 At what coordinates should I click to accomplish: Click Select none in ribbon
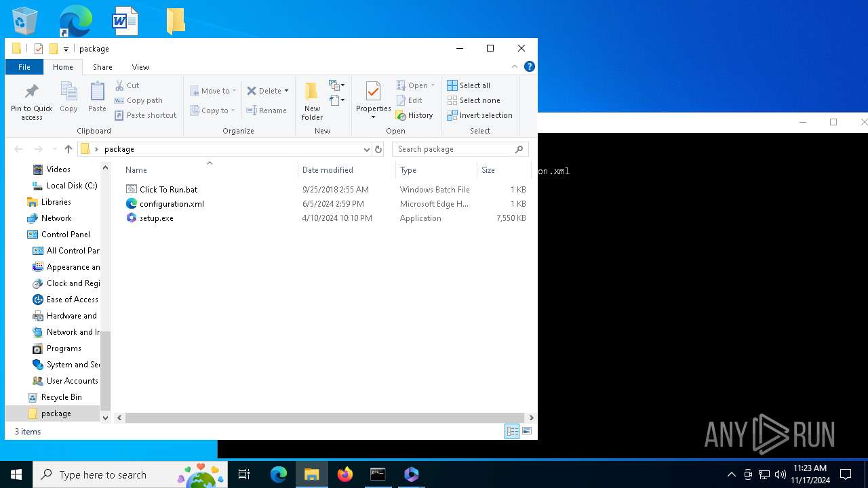[473, 100]
